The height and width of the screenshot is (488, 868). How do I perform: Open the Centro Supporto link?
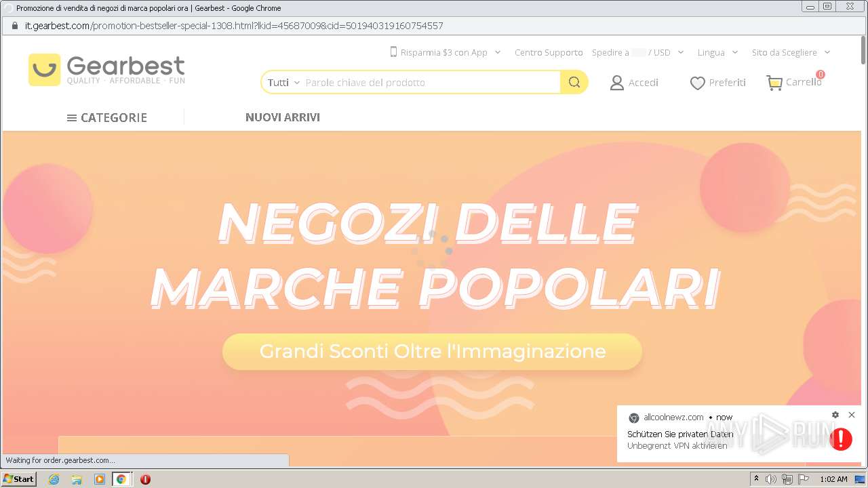(x=549, y=52)
